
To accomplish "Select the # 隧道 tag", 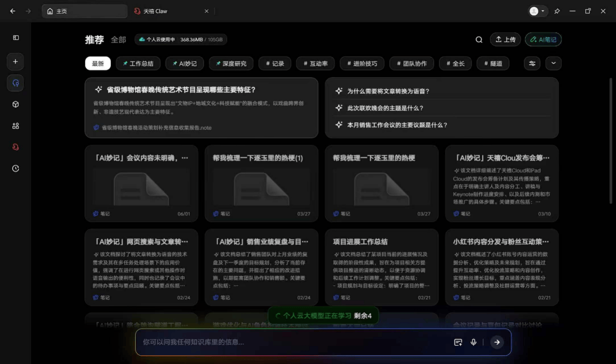I will (493, 63).
